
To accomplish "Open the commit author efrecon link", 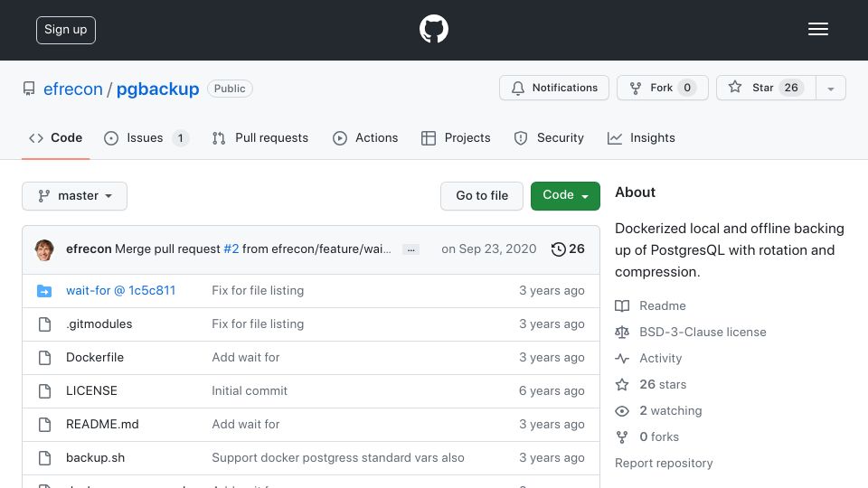I will pos(89,249).
